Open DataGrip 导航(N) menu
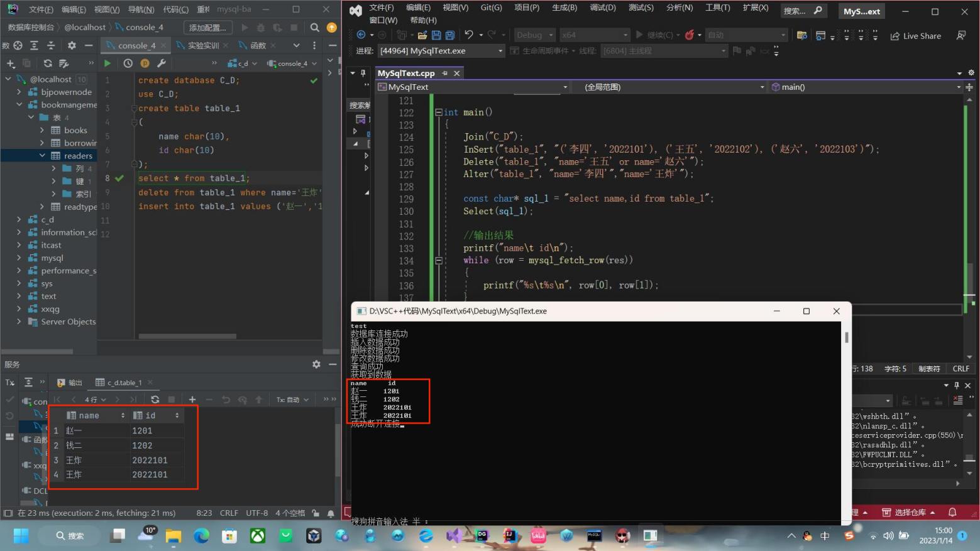 click(141, 9)
